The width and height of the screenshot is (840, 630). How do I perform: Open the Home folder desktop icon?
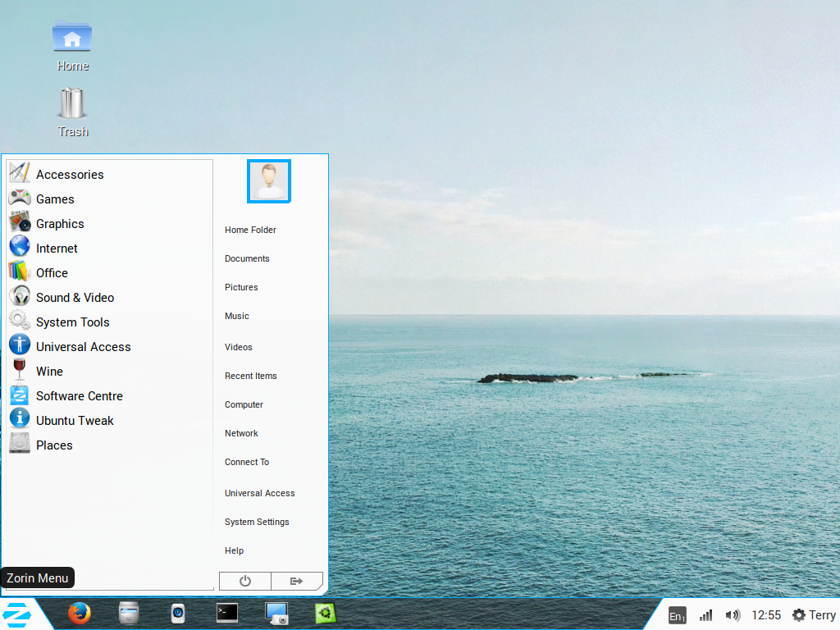click(x=72, y=45)
